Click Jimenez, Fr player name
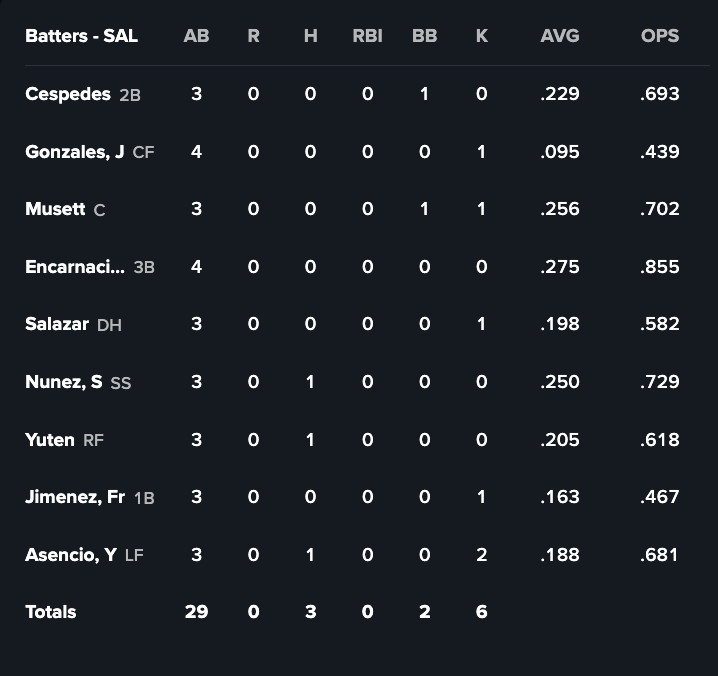The width and height of the screenshot is (718, 676). 75,497
